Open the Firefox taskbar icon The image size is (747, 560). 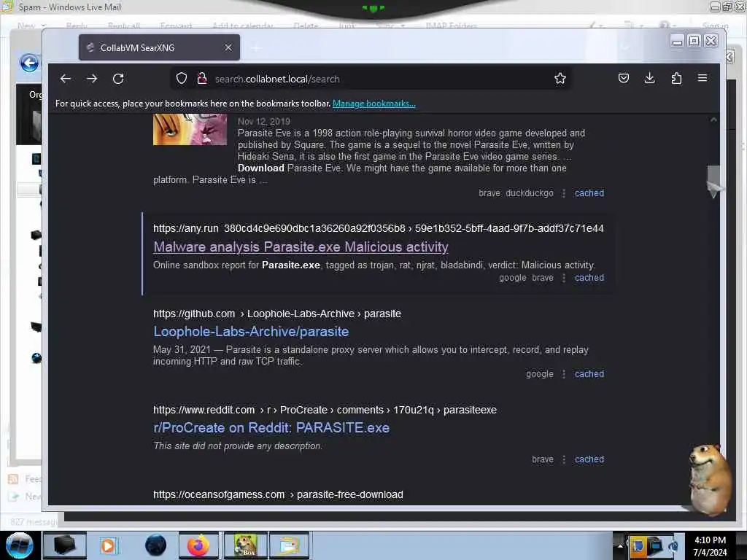coord(198,545)
